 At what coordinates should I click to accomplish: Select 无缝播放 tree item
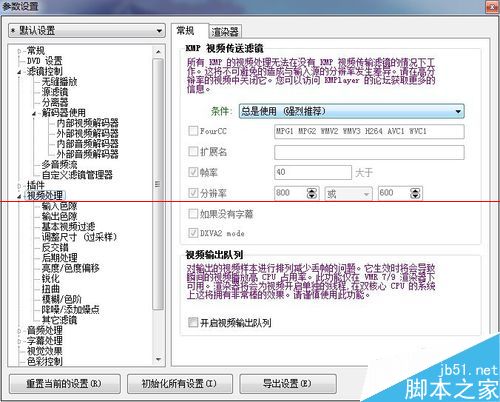pos(59,82)
